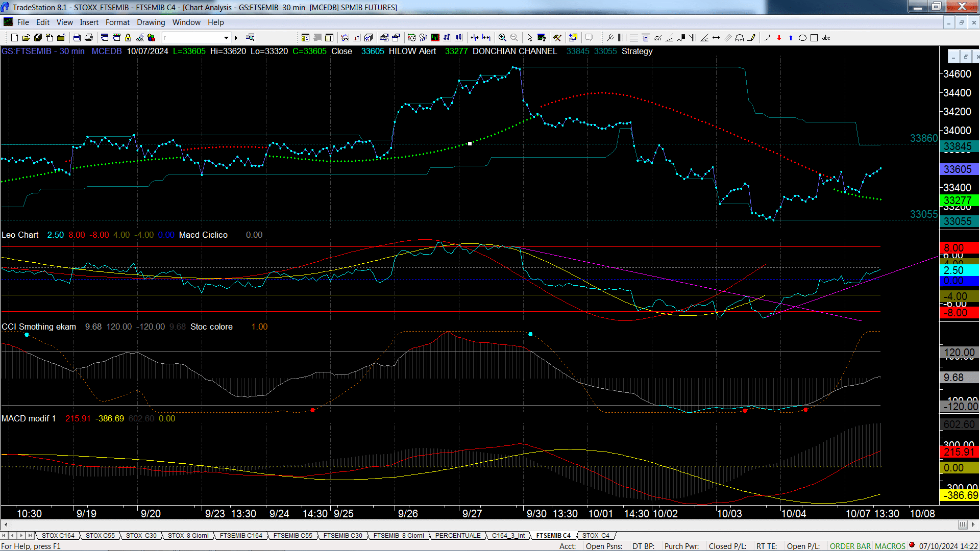The image size is (980, 551).
Task: Select the pencil trendline drawing tool
Action: (751, 38)
